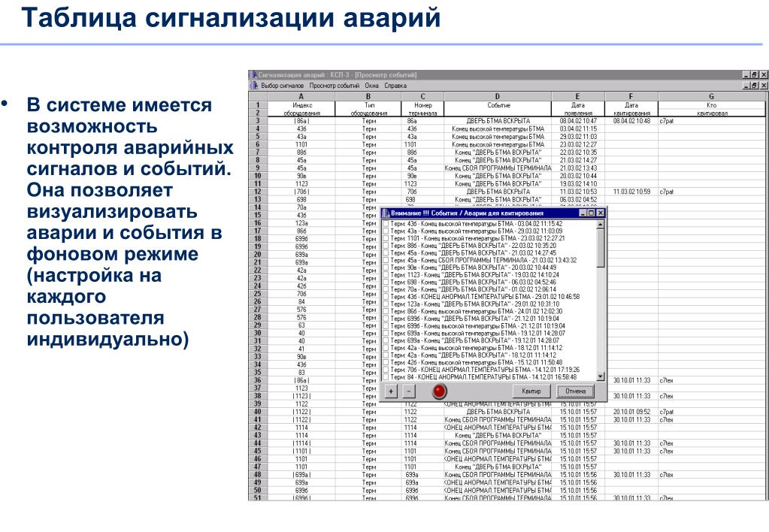Check the Терм 886 event dated 22.03.02 10:35:20
The image size is (769, 532).
(x=386, y=246)
